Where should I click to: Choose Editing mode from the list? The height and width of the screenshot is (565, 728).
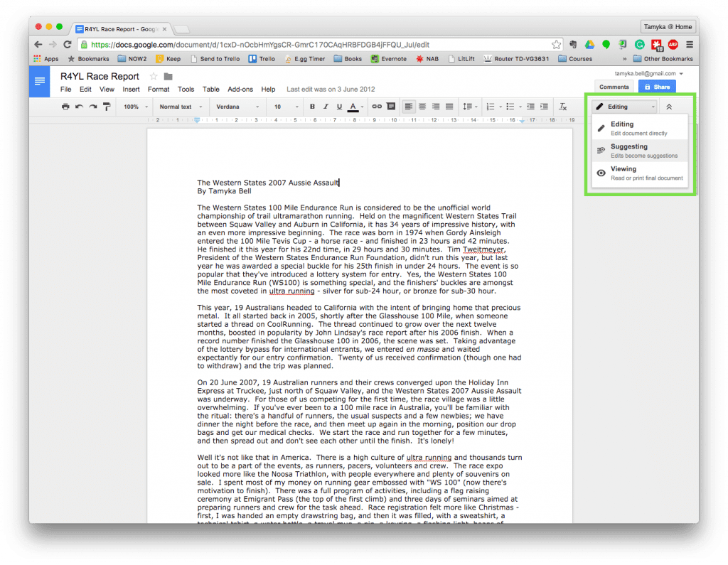(640, 128)
